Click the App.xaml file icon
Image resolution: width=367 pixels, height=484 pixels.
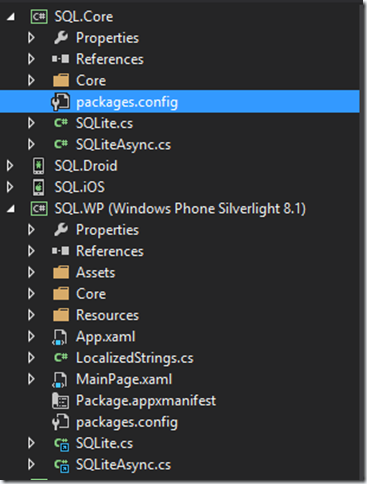point(60,337)
